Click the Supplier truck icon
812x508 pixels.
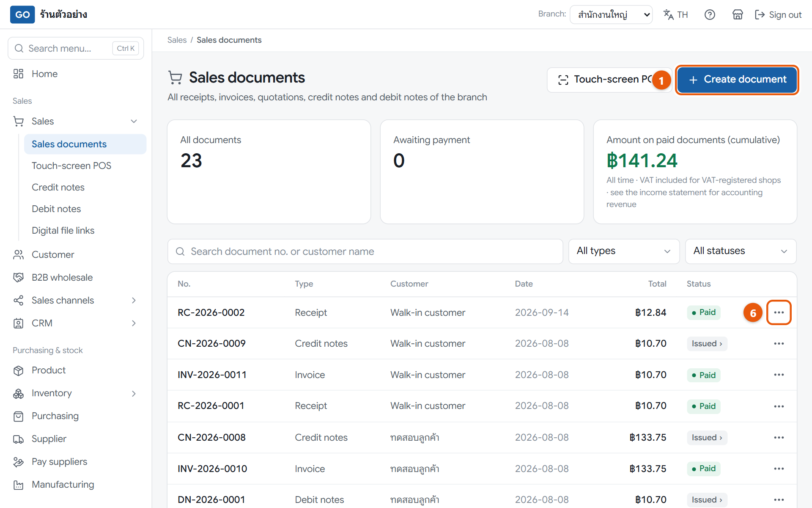coord(18,439)
